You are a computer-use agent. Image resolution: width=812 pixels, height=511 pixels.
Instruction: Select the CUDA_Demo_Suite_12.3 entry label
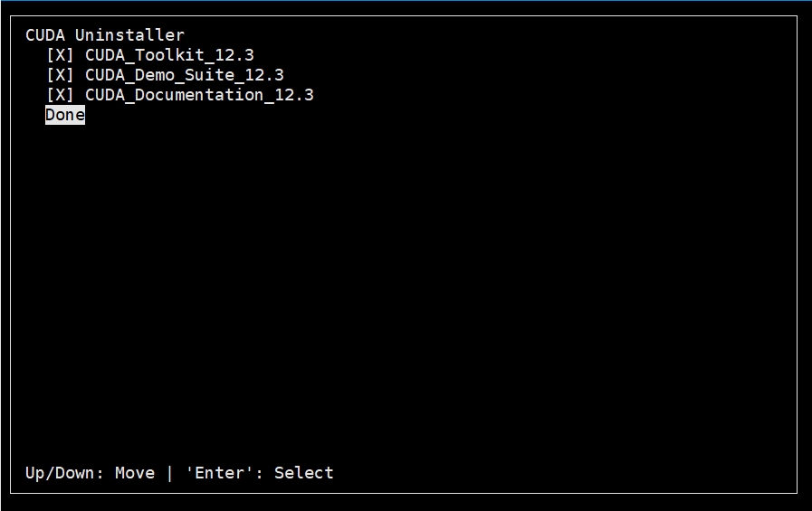(x=185, y=75)
